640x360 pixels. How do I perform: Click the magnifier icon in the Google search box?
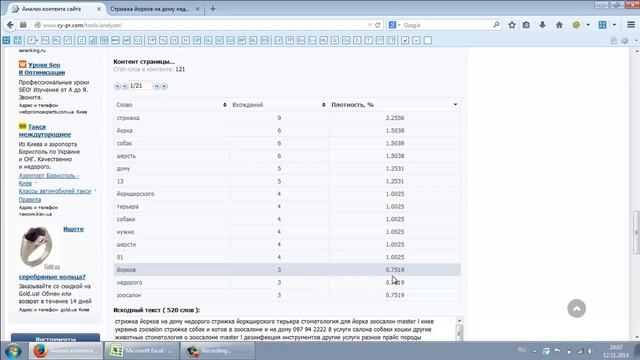(496, 25)
